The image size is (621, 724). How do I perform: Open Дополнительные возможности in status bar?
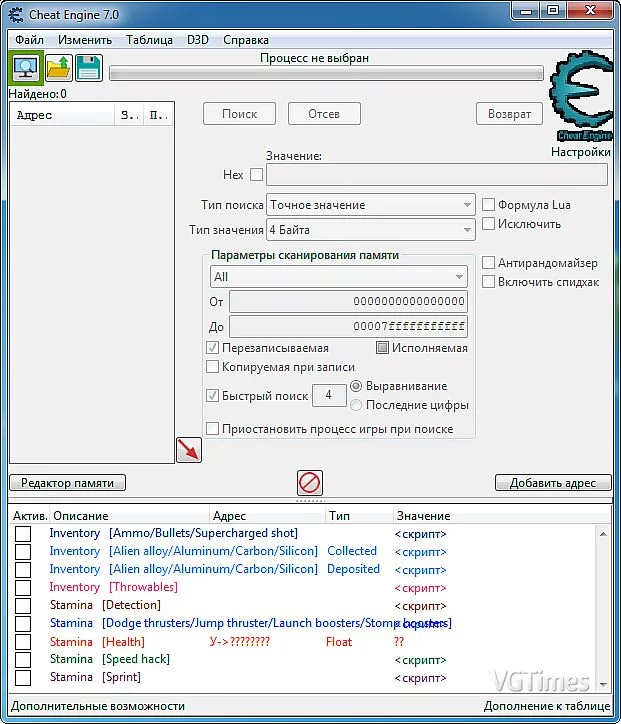98,706
